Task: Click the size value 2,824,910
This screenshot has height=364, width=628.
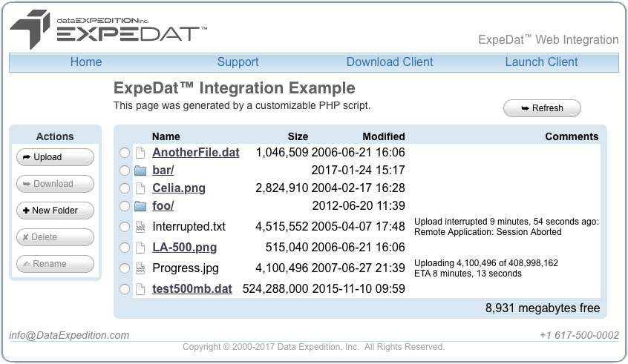Action: pos(282,188)
